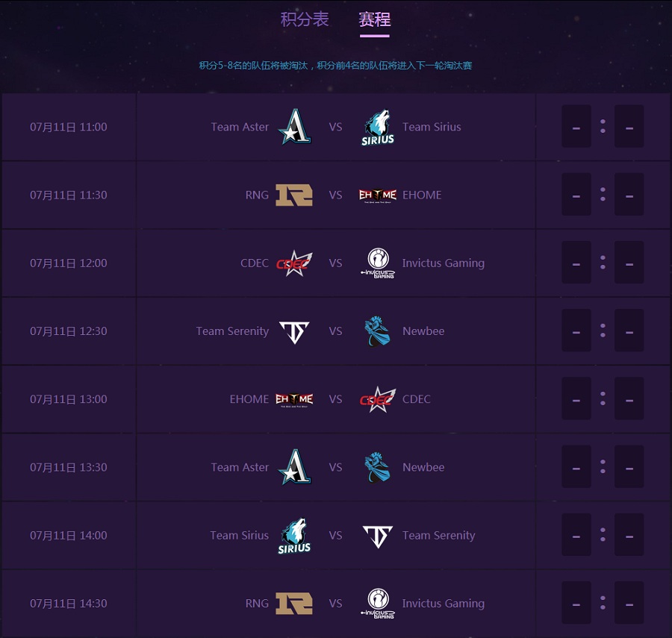Click the Team Aster logo icon
The width and height of the screenshot is (672, 638).
294,127
